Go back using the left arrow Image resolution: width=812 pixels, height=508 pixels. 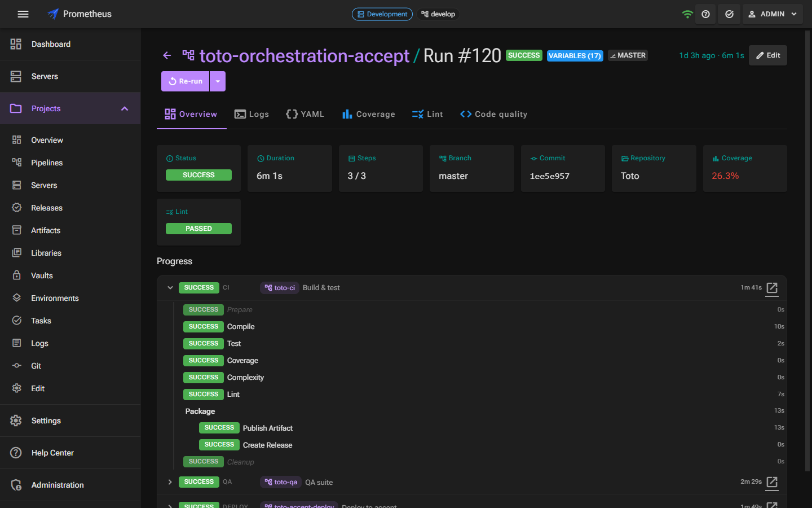pyautogui.click(x=167, y=55)
